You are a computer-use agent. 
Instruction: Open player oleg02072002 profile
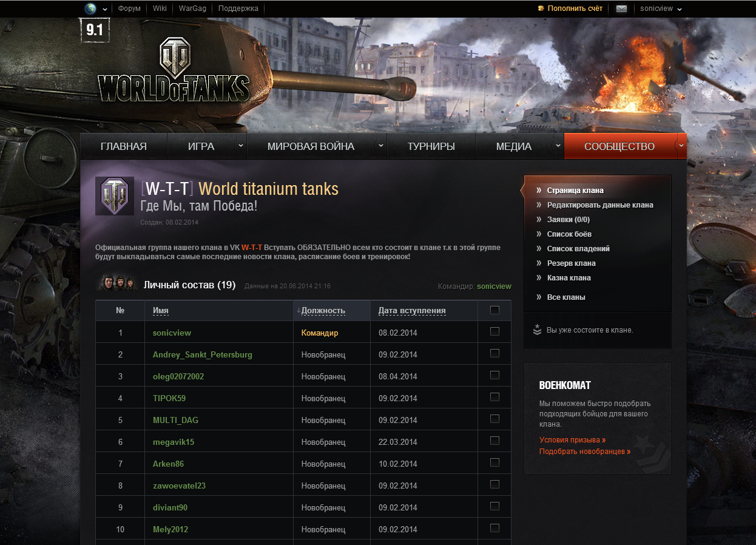coord(178,376)
